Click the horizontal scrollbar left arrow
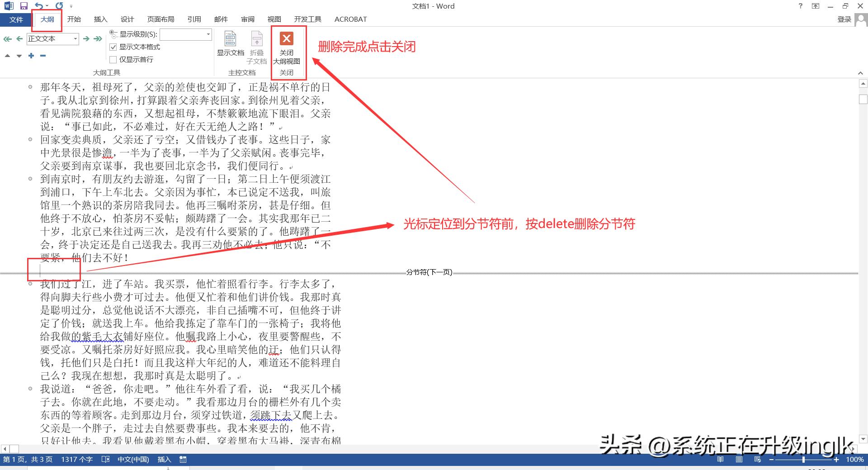Image resolution: width=868 pixels, height=470 pixels. click(5, 449)
